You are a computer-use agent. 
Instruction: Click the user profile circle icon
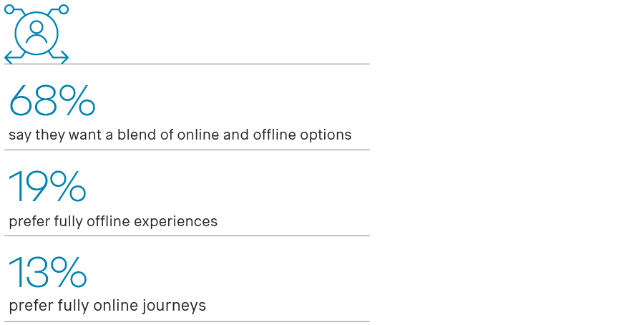[36, 33]
